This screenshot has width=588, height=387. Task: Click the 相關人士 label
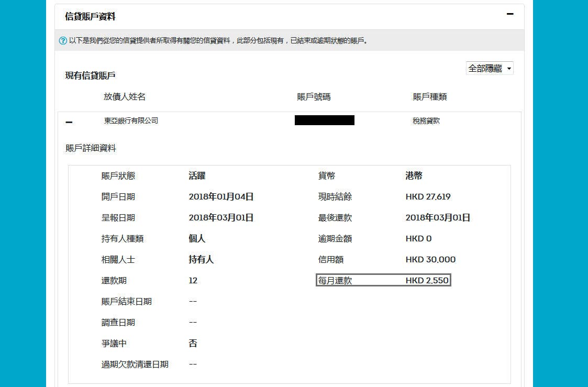click(x=118, y=260)
